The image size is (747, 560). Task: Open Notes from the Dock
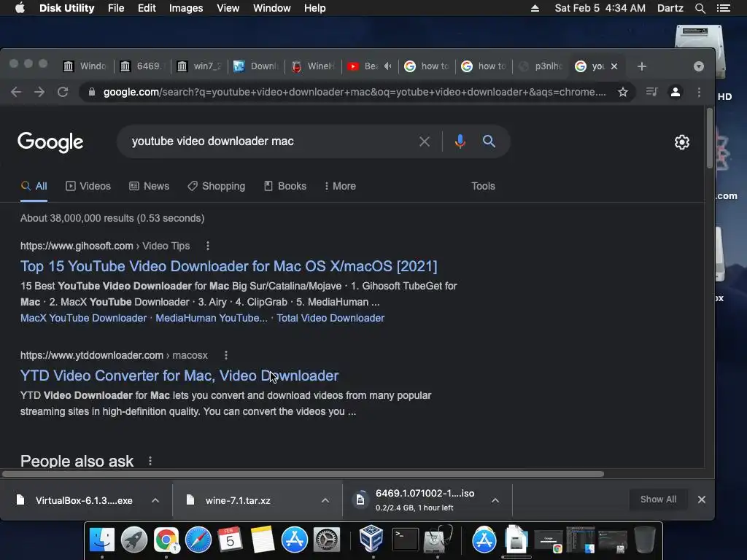click(262, 540)
